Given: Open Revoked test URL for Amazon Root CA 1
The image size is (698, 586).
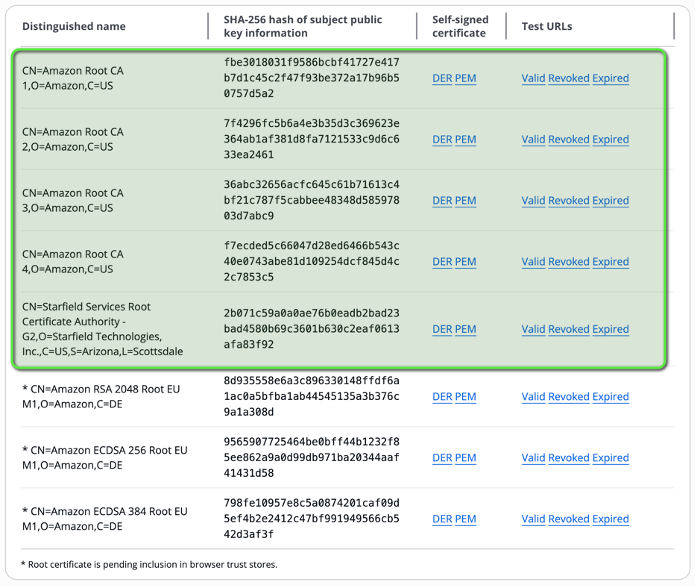Looking at the screenshot, I should pyautogui.click(x=571, y=78).
